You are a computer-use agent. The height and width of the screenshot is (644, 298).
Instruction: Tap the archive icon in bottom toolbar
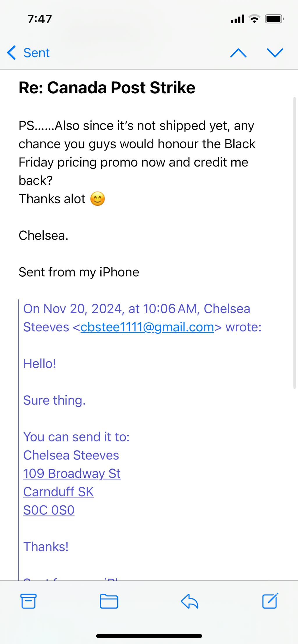28,601
